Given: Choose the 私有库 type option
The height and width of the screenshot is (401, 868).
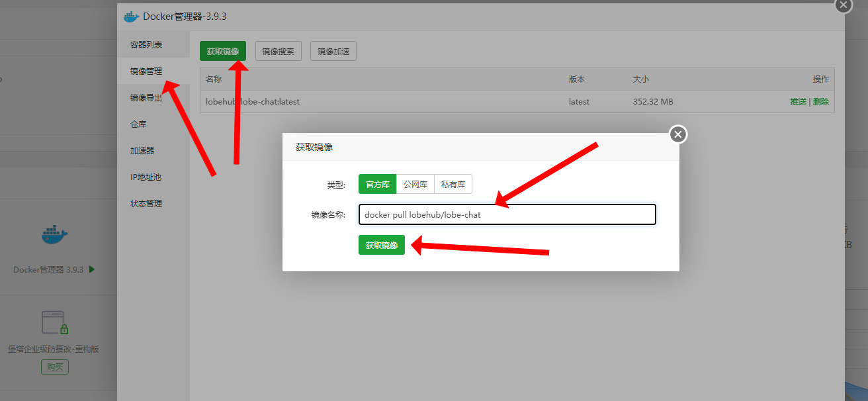Looking at the screenshot, I should point(453,185).
